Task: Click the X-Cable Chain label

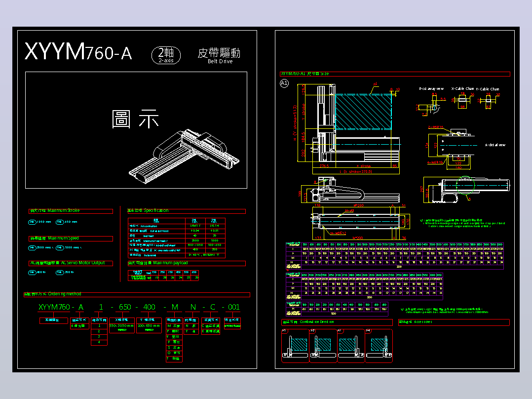Action: (462, 88)
